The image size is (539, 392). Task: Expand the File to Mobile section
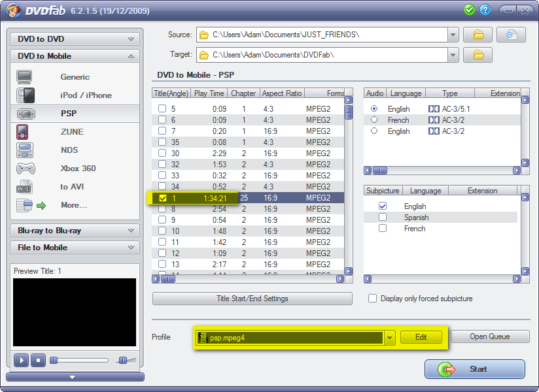(75, 248)
